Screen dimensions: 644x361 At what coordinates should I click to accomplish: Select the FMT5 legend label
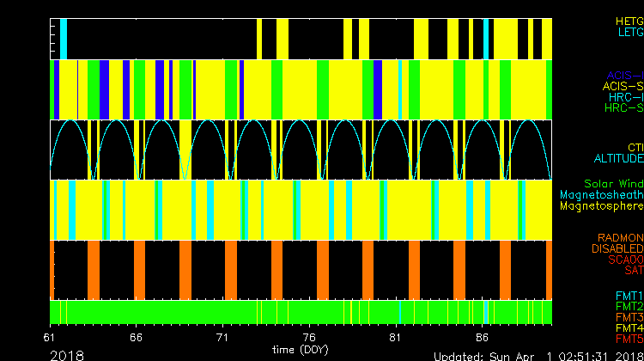(629, 338)
